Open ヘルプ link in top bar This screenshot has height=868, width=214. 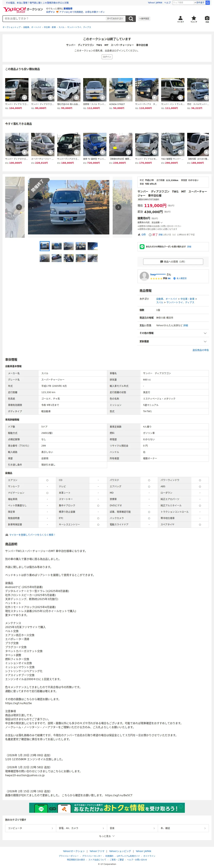167,3
